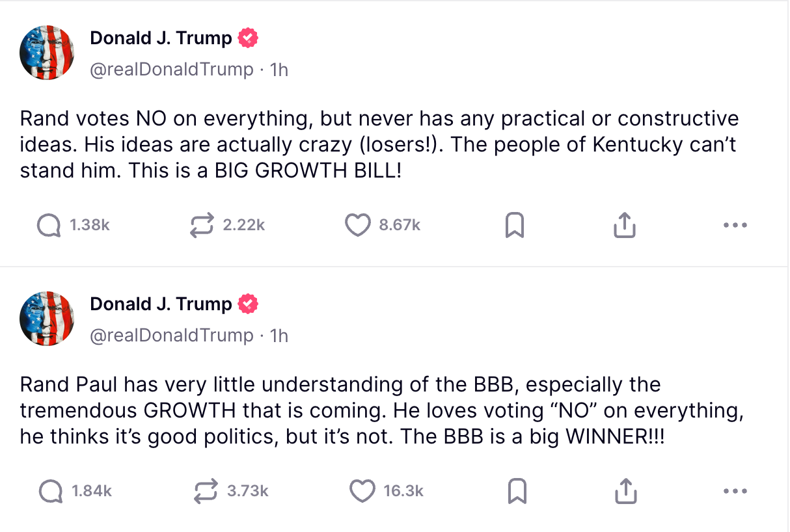
Task: Bookmark the BIG GROWTH BILL post
Action: (x=515, y=225)
